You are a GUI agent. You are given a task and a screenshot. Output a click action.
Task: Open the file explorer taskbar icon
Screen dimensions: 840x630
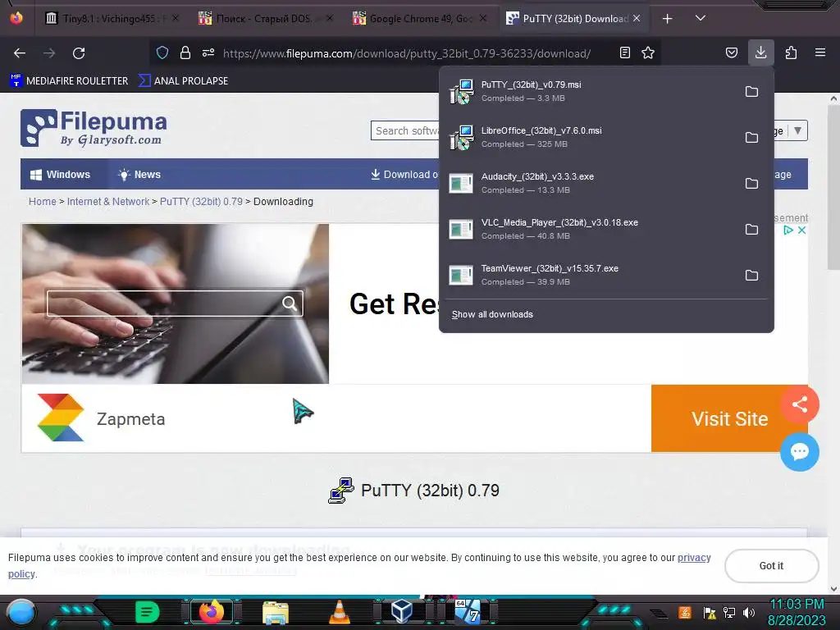(x=276, y=612)
